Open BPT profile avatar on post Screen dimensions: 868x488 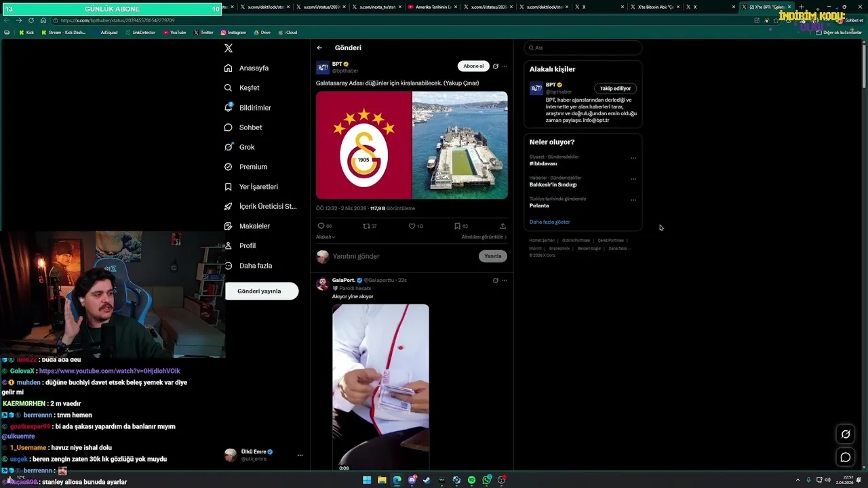pyautogui.click(x=323, y=67)
